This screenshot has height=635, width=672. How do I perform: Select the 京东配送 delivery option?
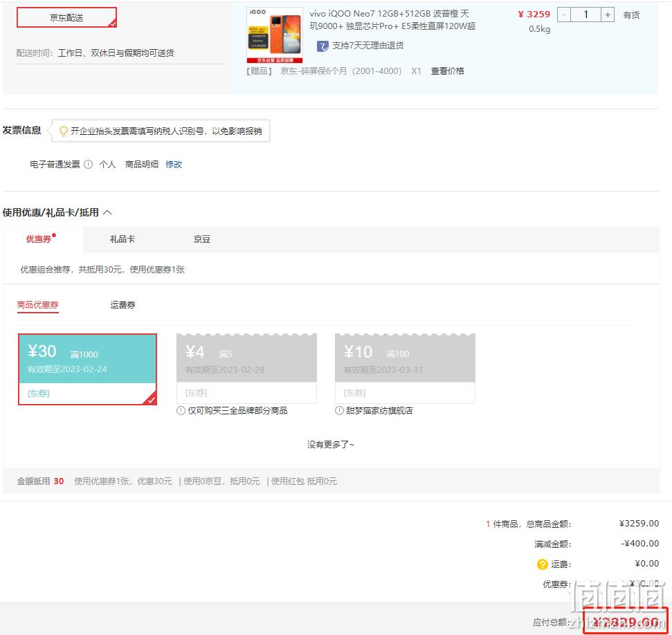click(66, 17)
